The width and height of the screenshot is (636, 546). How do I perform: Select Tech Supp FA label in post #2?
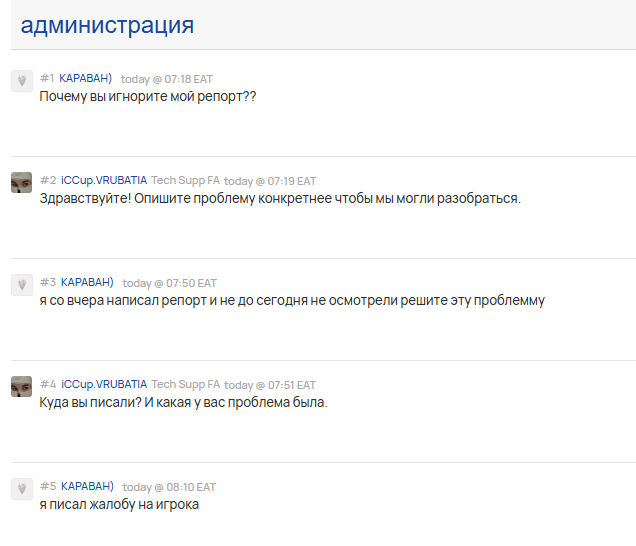click(x=185, y=180)
